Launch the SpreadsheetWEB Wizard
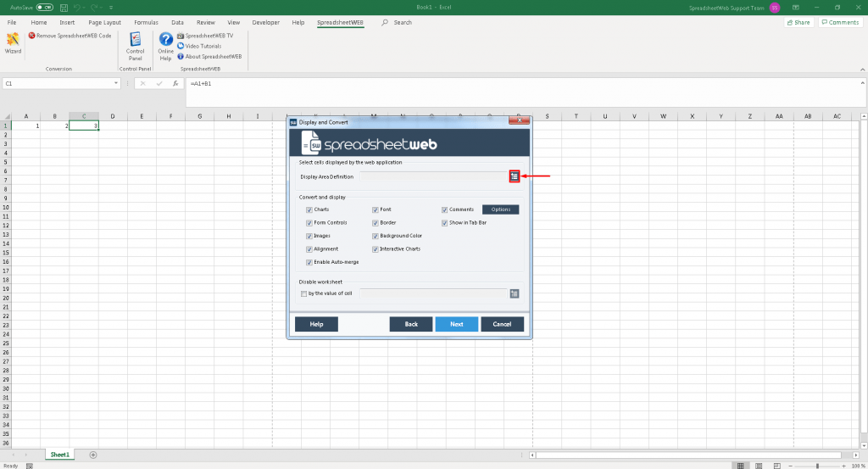 (13, 43)
